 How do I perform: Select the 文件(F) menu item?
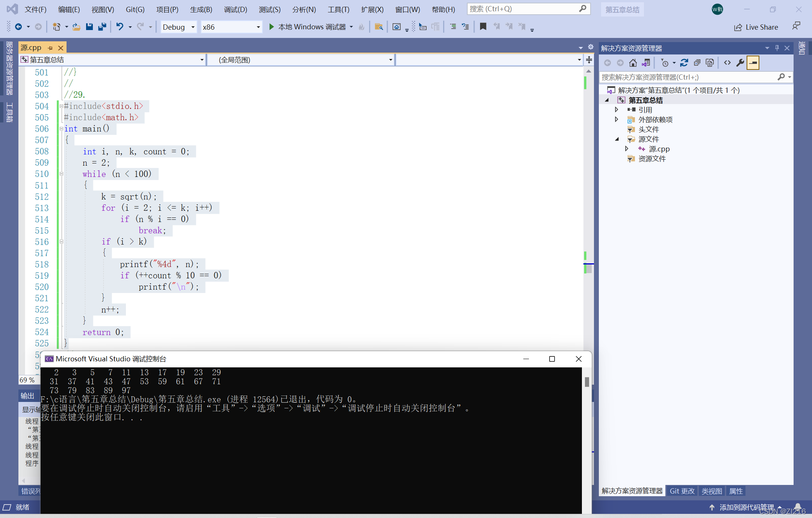(x=34, y=9)
